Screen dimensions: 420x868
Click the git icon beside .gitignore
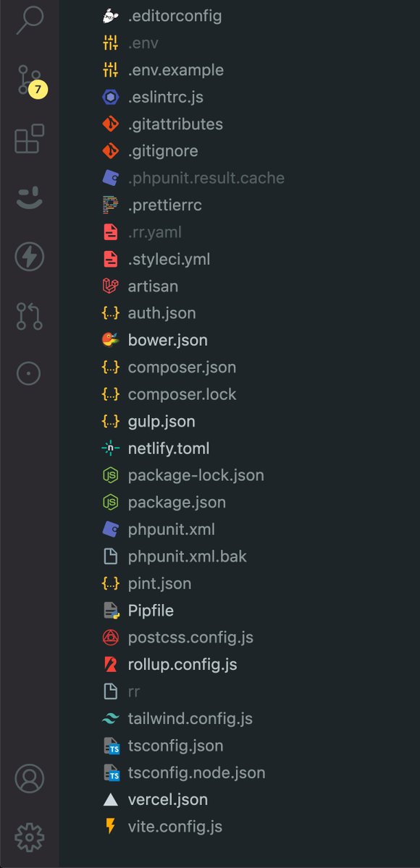tap(110, 151)
